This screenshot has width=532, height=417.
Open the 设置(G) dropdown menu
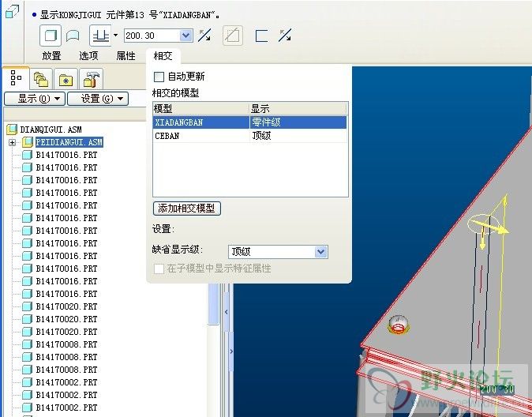98,99
